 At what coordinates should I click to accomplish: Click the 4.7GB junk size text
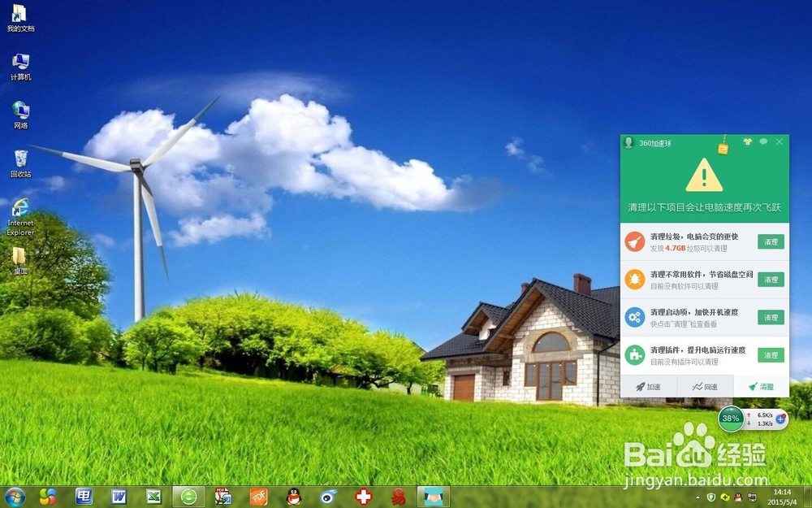click(676, 248)
